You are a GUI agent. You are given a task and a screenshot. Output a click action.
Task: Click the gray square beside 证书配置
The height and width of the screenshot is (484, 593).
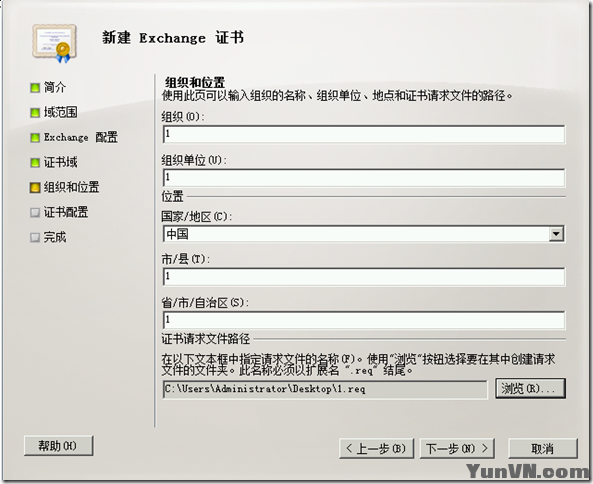tap(35, 213)
